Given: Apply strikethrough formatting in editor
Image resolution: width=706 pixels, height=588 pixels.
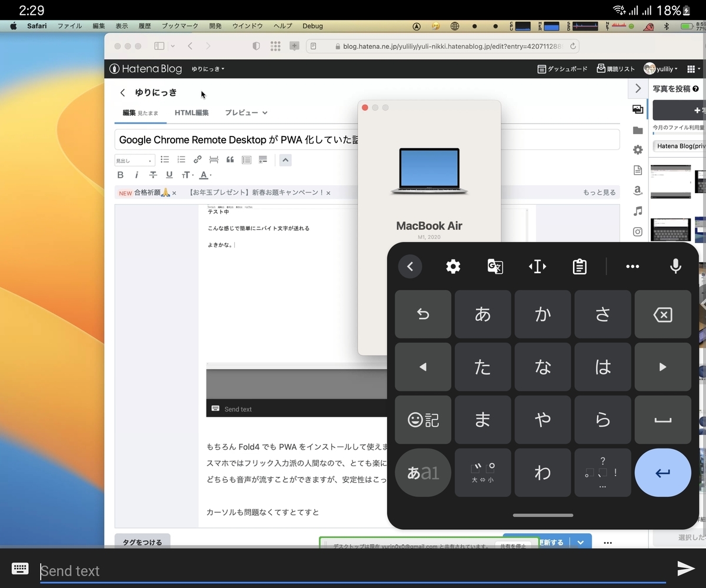Looking at the screenshot, I should click(x=153, y=175).
